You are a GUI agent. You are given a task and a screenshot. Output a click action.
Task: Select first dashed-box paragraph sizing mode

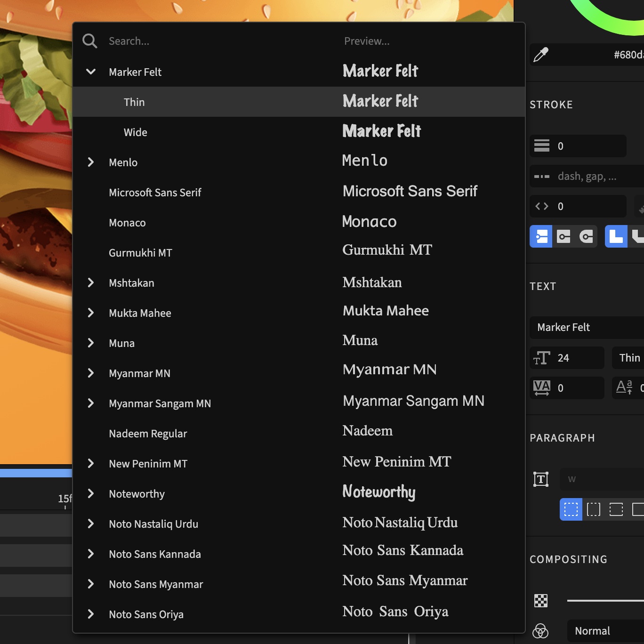[571, 509]
